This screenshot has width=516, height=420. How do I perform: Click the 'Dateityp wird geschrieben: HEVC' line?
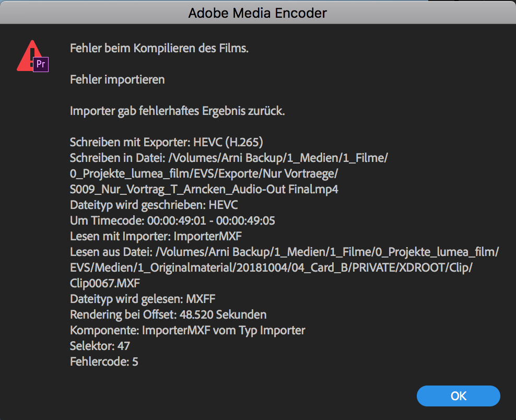(154, 205)
